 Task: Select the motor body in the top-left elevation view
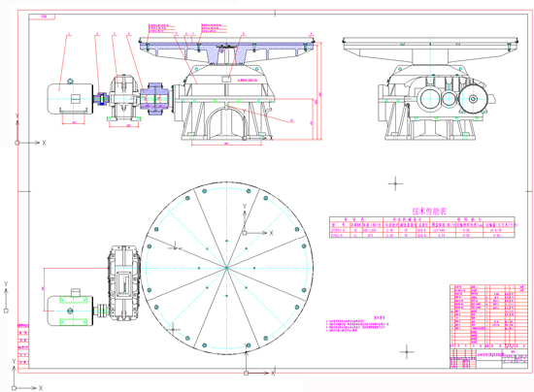click(70, 99)
